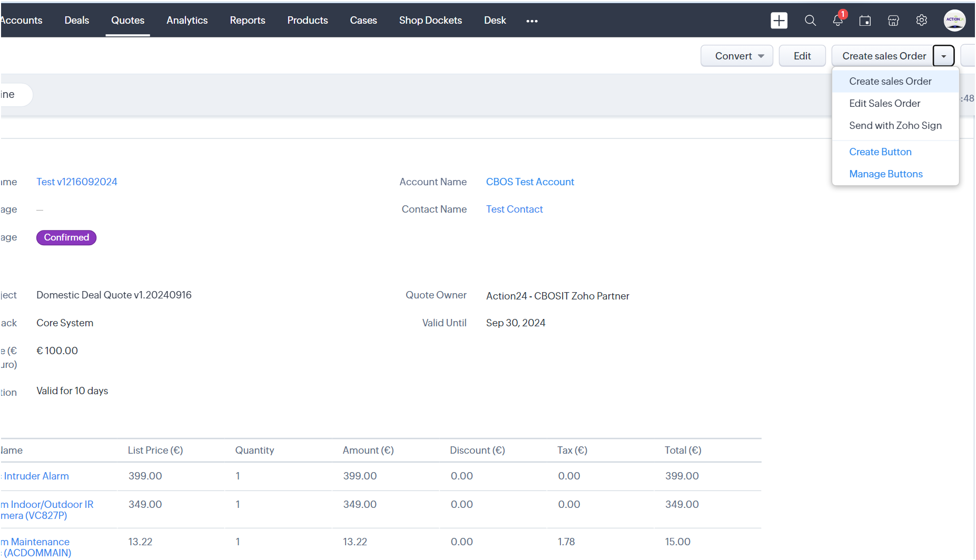Open the notifications bell
The width and height of the screenshot is (976, 560).
[x=837, y=21]
